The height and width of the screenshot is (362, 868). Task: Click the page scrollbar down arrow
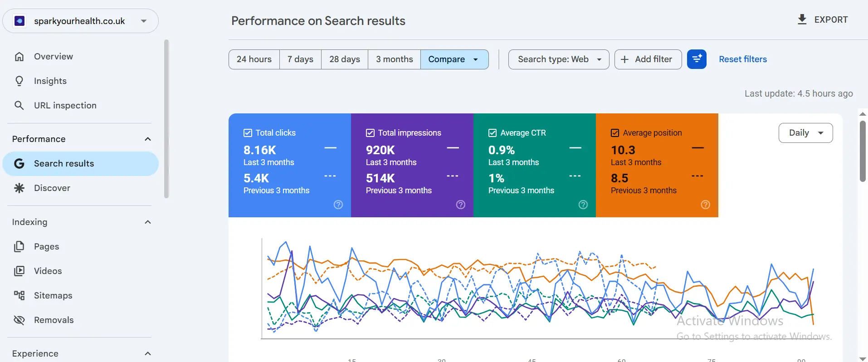pyautogui.click(x=863, y=359)
